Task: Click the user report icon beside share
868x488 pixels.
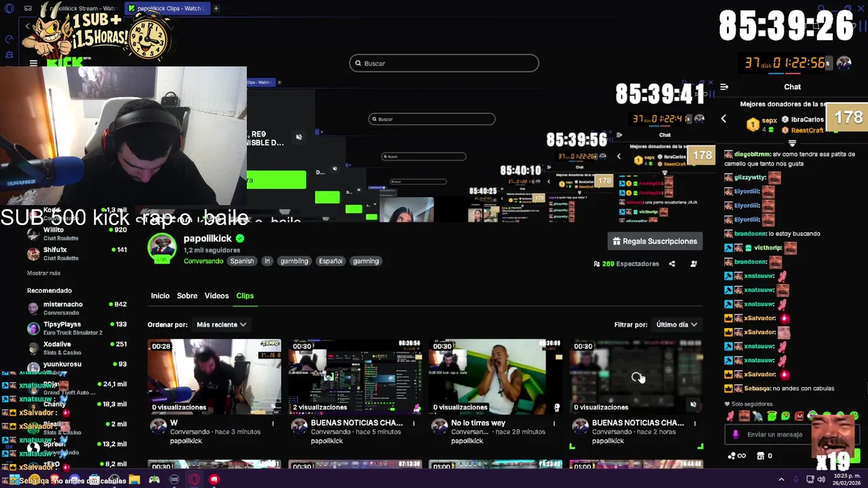Action: (693, 264)
